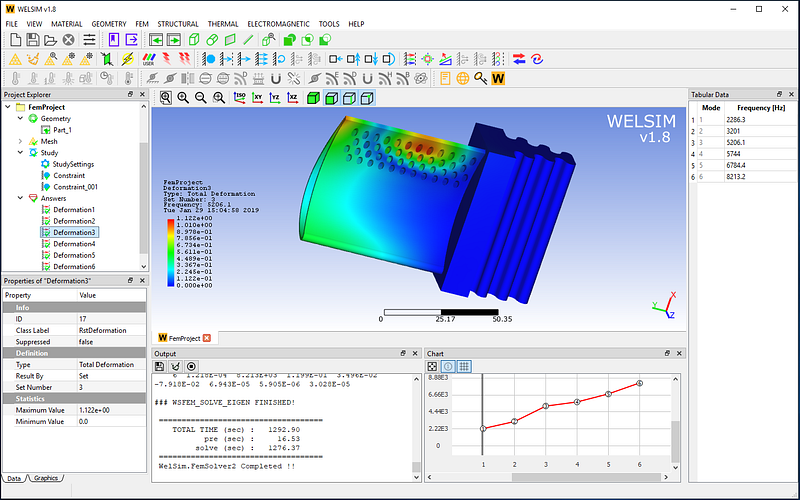Image resolution: width=800 pixels, height=500 pixels.
Task: Fit view with zoom-to-fit icon
Action: (165, 98)
